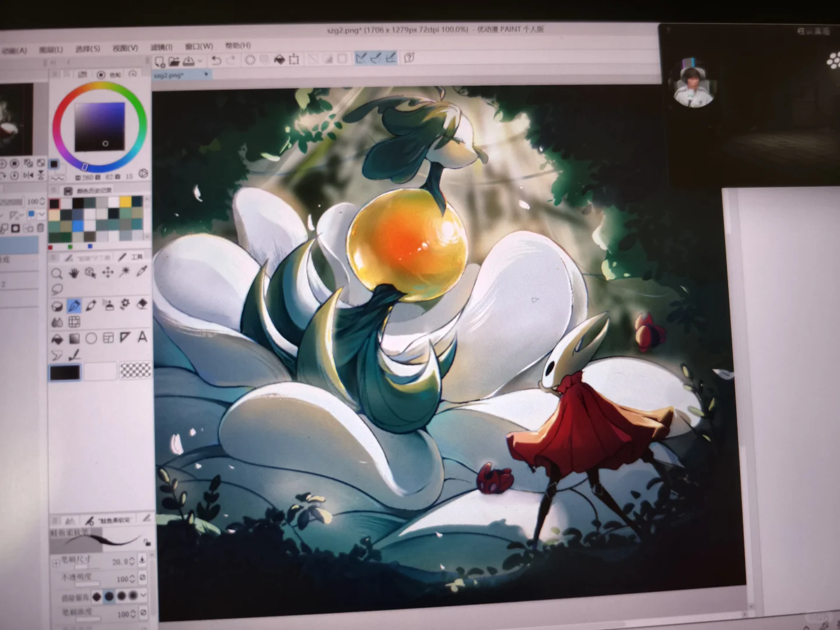Choose the first anti-aliasing option
The height and width of the screenshot is (630, 840).
point(97,597)
